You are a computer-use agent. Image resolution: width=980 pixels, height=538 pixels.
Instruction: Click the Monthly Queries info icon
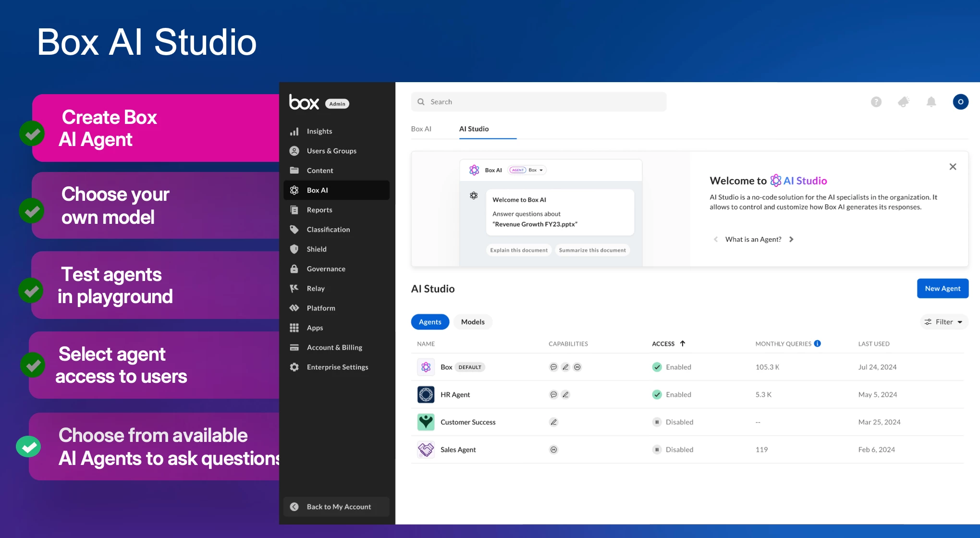pyautogui.click(x=818, y=343)
